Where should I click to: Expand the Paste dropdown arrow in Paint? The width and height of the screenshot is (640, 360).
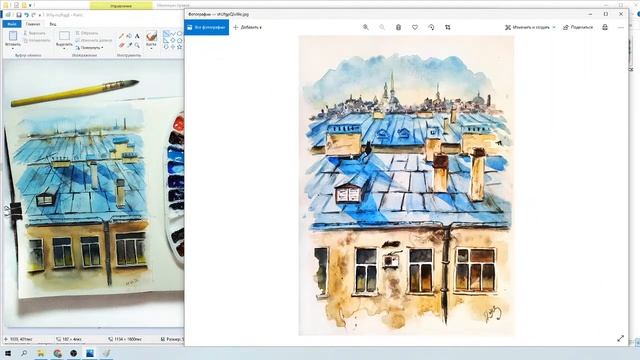pos(13,49)
